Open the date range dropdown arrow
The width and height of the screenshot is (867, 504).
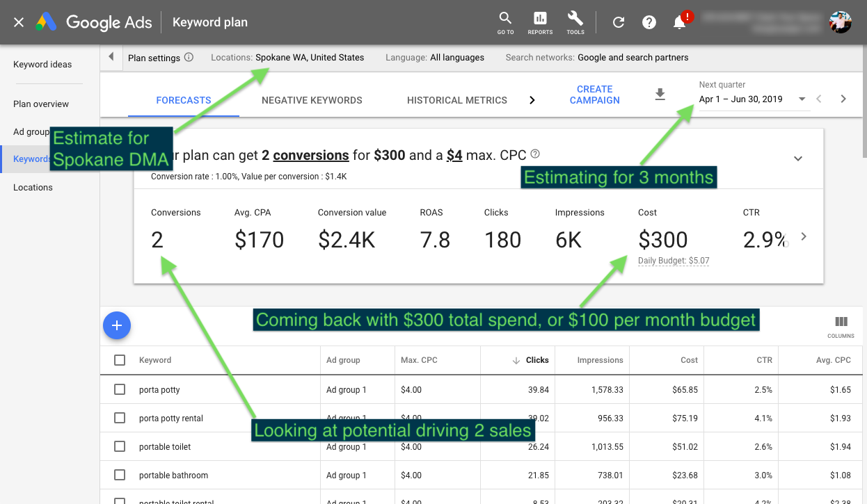[x=802, y=99]
